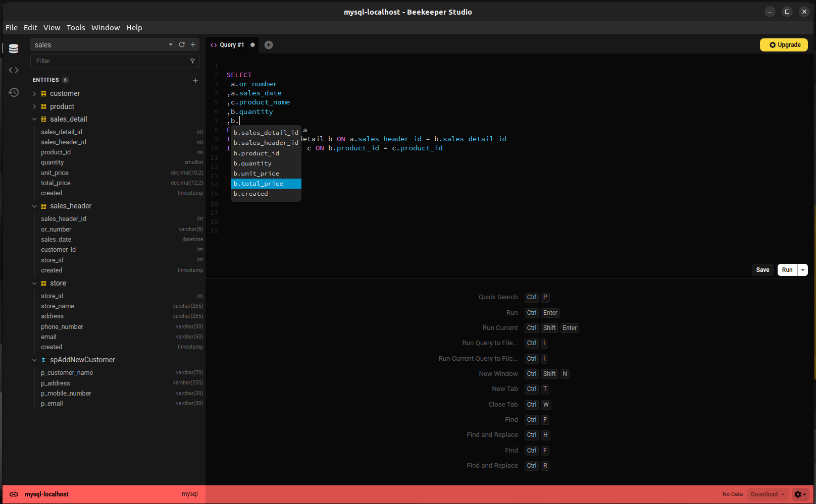Screen dimensions: 816x504
Task: Run the query
Action: click(787, 270)
